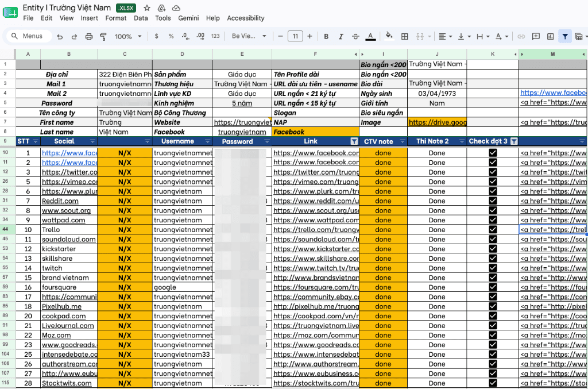Click the move-to-folder icon beside title
Viewport: 588px width, 389px height.
coord(161,8)
